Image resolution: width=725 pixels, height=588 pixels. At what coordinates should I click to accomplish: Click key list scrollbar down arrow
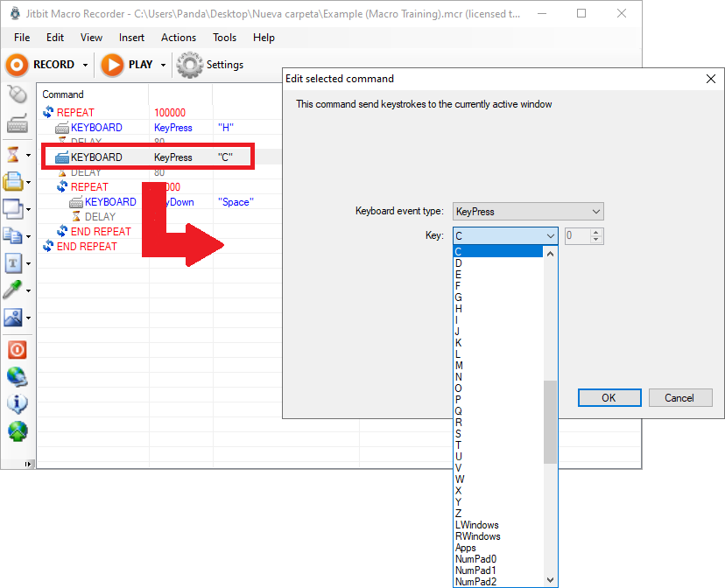click(550, 579)
